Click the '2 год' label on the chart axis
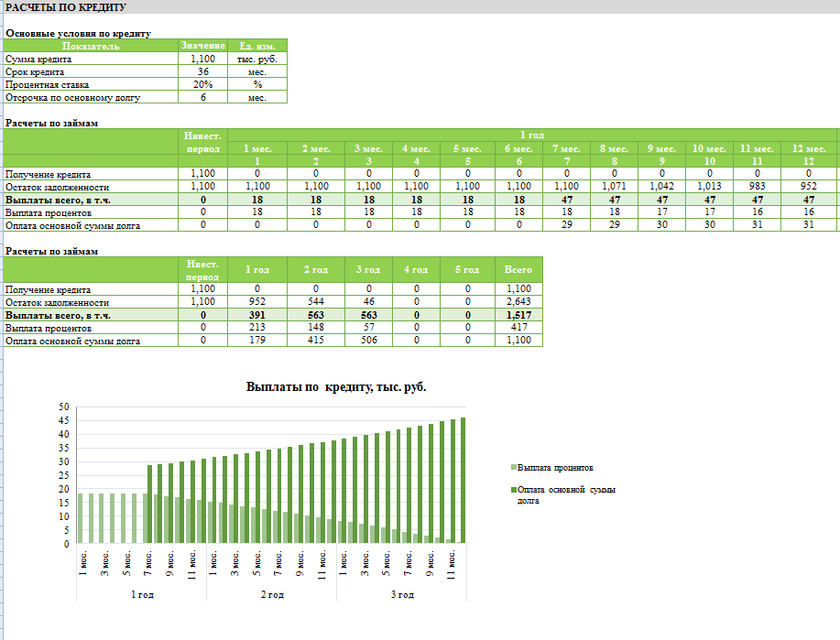This screenshot has height=640, width=840. click(x=272, y=594)
